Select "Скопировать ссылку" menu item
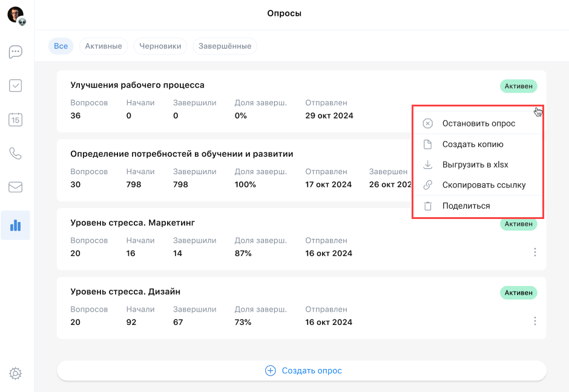The image size is (569, 392). pos(483,185)
